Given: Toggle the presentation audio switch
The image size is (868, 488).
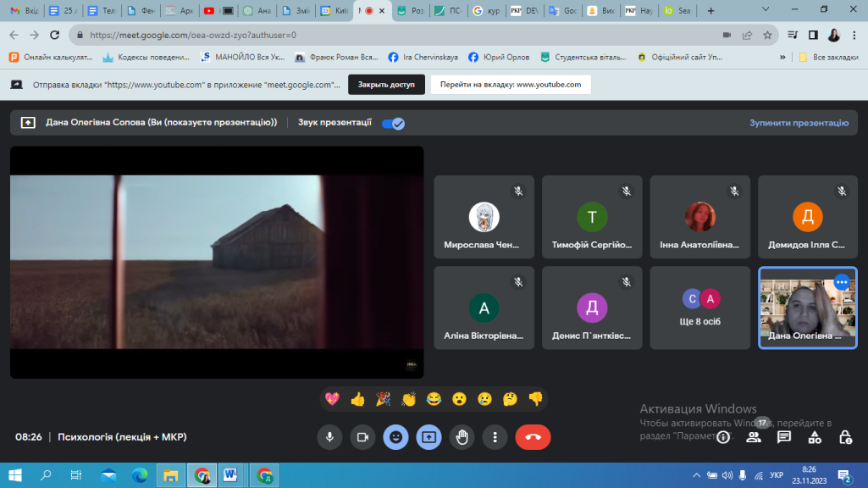Looking at the screenshot, I should [393, 123].
